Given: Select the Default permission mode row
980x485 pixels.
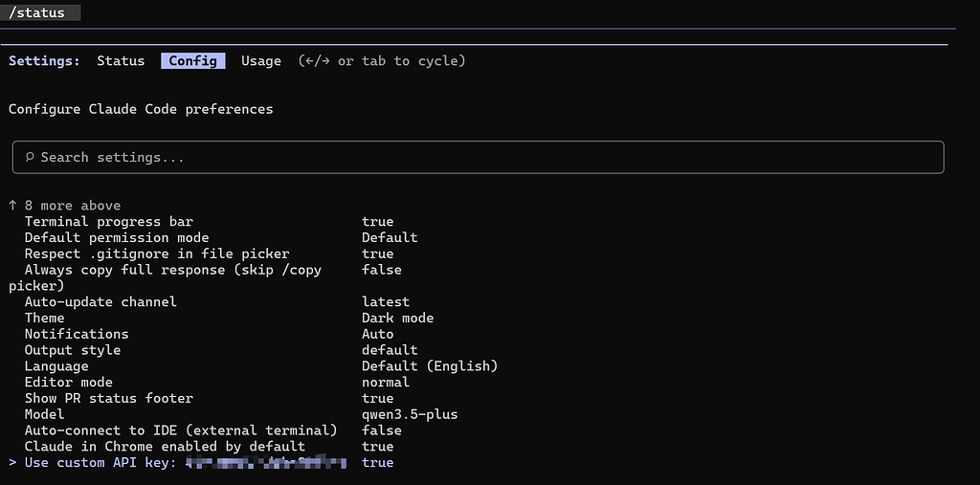Looking at the screenshot, I should pyautogui.click(x=221, y=238).
